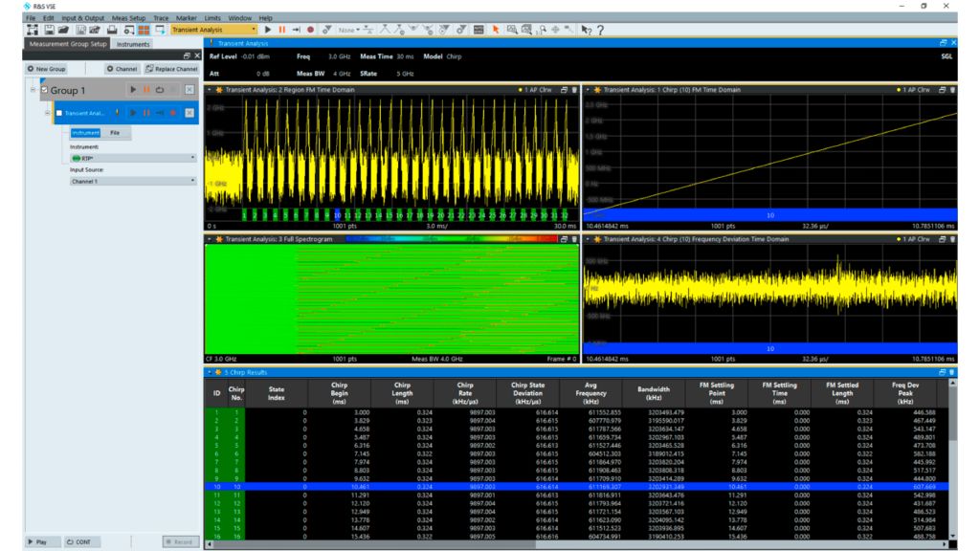Image resolution: width=980 pixels, height=551 pixels.
Task: Click the main toolbar Play button
Action: pyautogui.click(x=268, y=30)
